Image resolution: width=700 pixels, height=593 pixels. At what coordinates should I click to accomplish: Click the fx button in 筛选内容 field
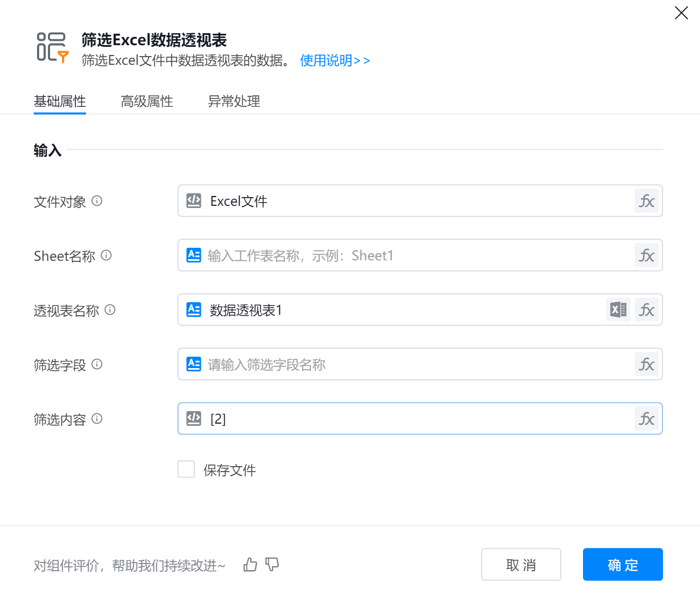click(x=646, y=419)
